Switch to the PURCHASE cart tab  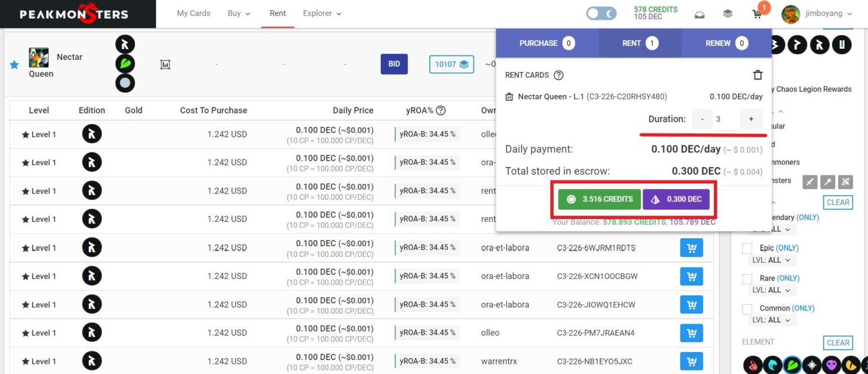tap(546, 43)
